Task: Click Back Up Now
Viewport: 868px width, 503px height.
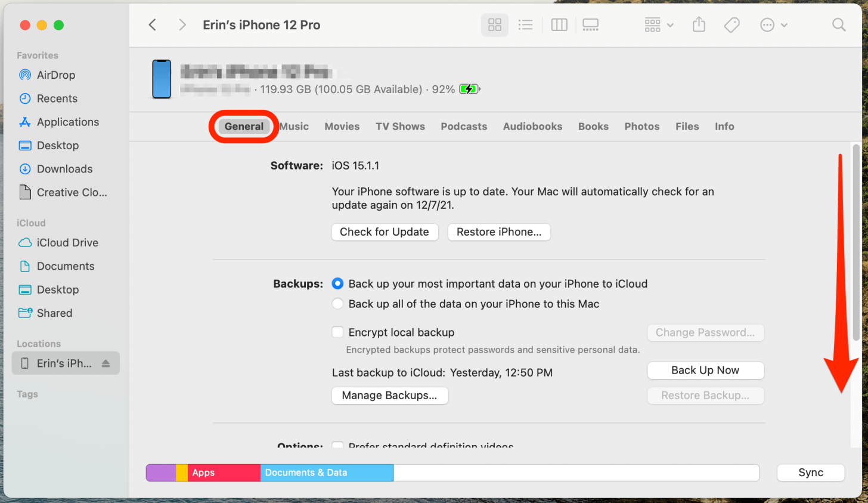Action: [x=705, y=370]
